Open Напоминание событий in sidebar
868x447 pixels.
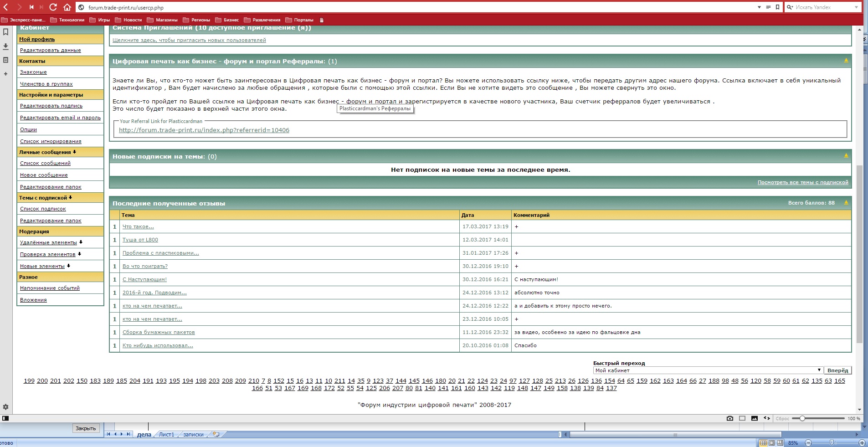(50, 288)
